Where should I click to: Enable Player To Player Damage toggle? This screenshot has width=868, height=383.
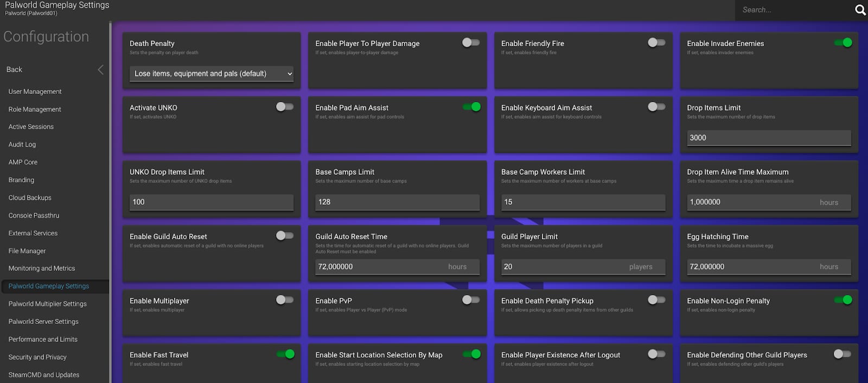pyautogui.click(x=470, y=43)
